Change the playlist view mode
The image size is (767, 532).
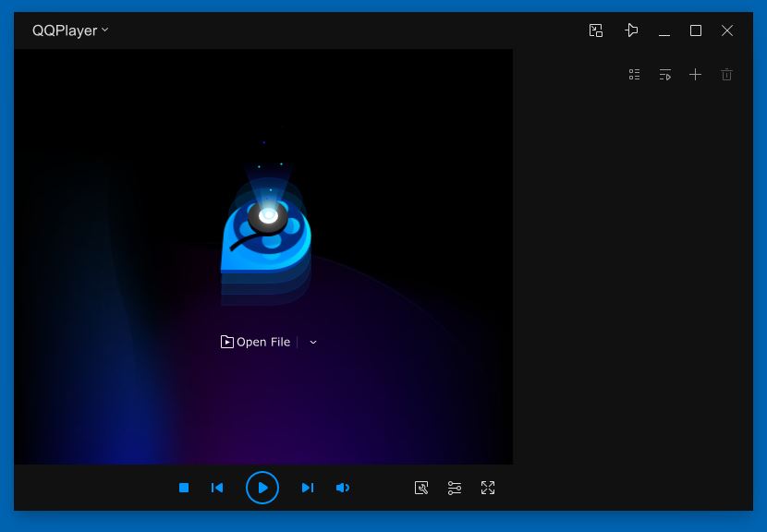634,74
